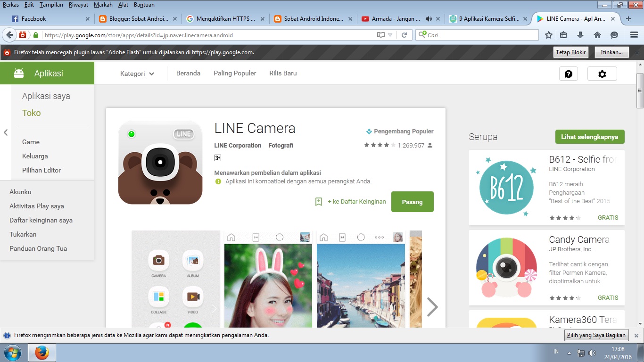Click the network icon in system tray
This screenshot has width=644, height=362.
coord(581,353)
